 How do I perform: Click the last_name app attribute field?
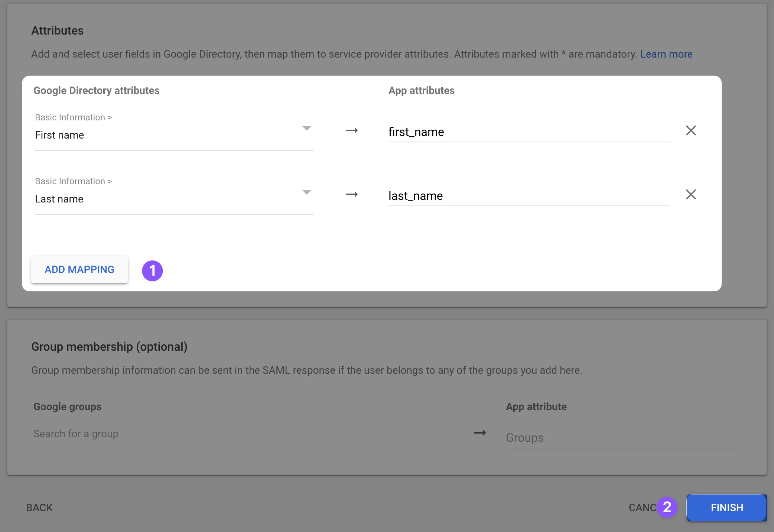527,196
